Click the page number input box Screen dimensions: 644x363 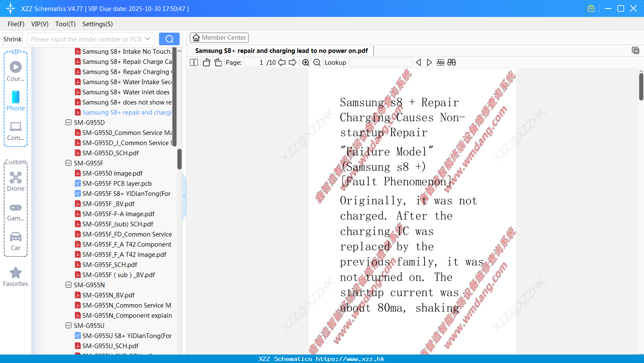pos(255,63)
